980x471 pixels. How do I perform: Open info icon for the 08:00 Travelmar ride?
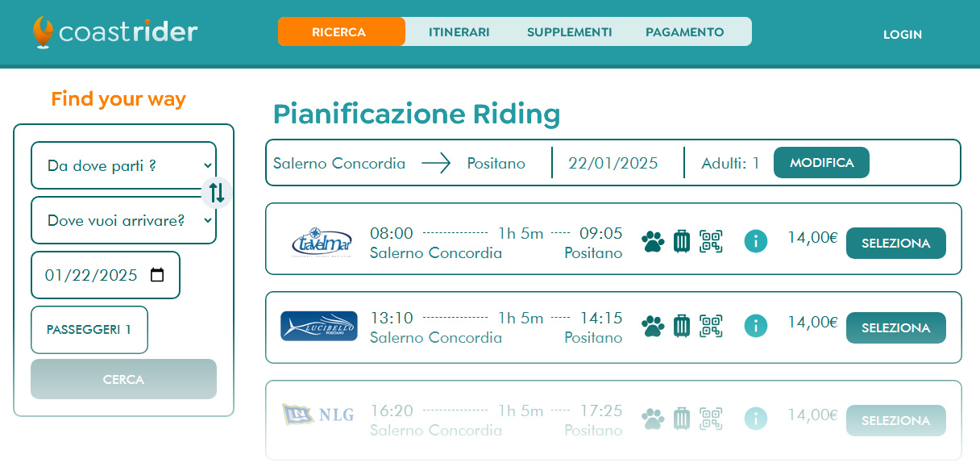tap(755, 240)
